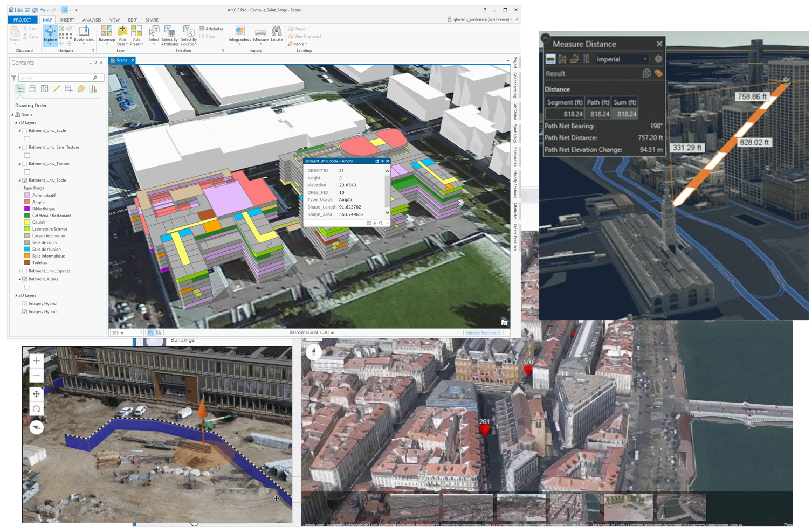Click the Contents filter funnel icon
This screenshot has width=812, height=527.
(13, 78)
